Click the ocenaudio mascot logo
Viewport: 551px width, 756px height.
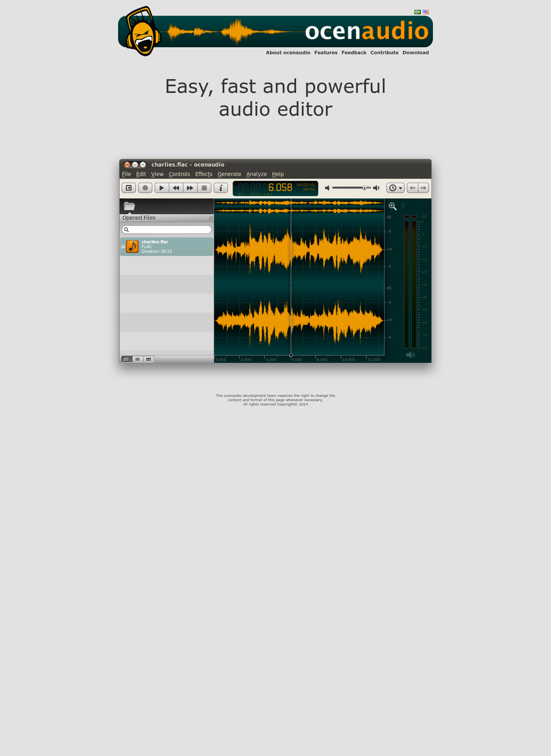point(143,31)
